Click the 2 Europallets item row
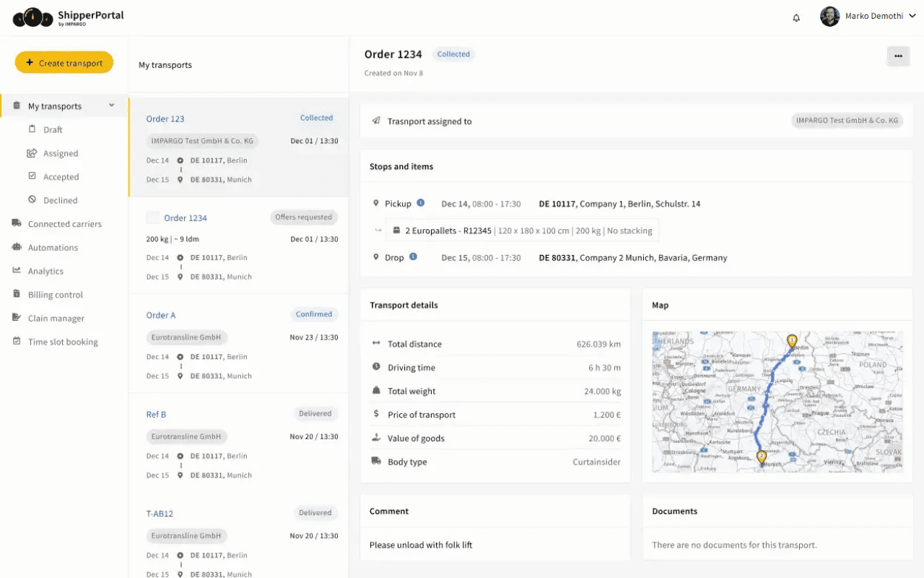 [522, 230]
